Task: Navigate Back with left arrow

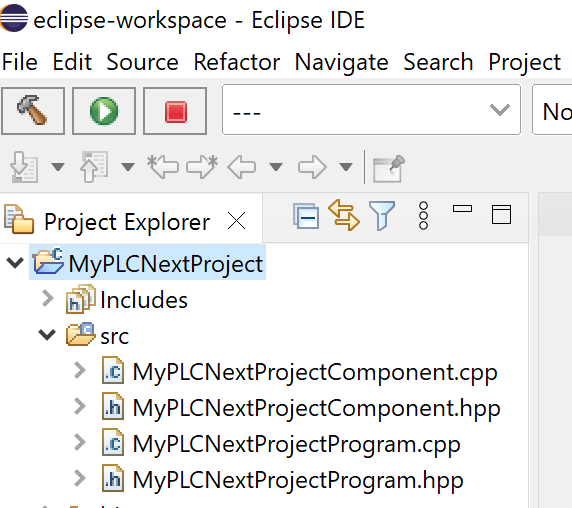Action: click(x=241, y=167)
